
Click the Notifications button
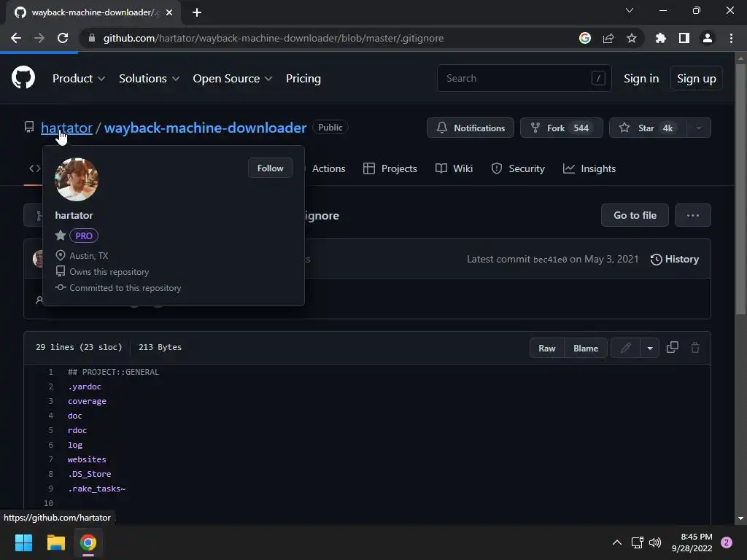click(x=471, y=128)
